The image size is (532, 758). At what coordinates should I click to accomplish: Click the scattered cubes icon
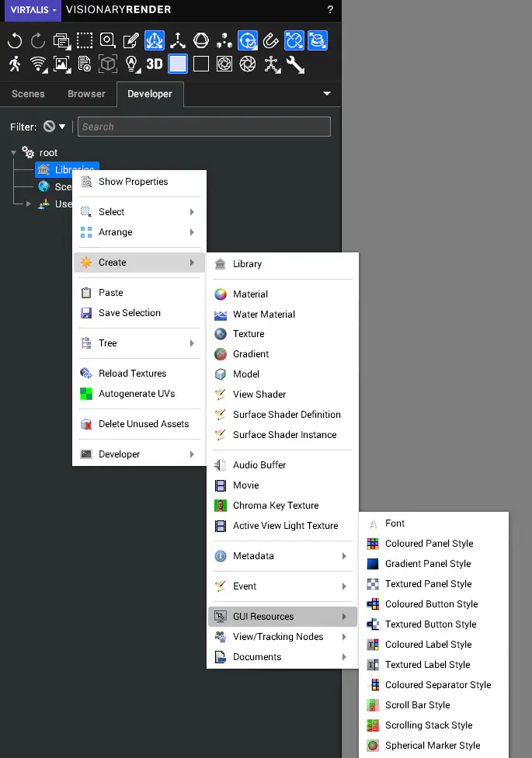pos(224,40)
